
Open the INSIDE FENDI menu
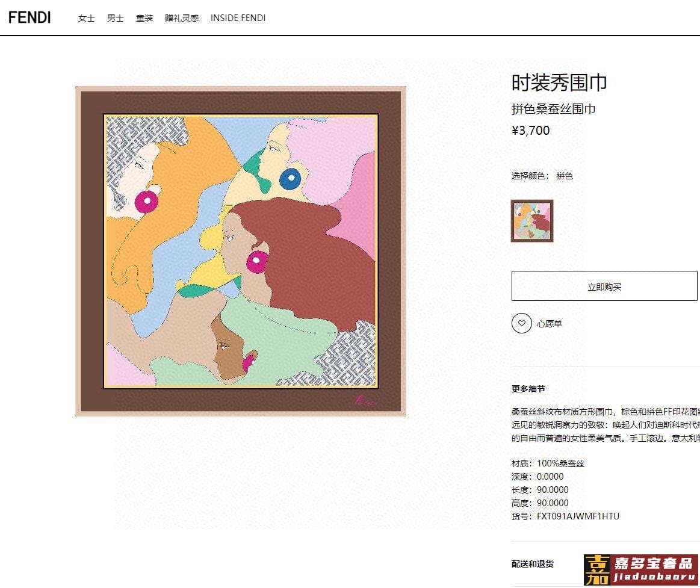(238, 18)
